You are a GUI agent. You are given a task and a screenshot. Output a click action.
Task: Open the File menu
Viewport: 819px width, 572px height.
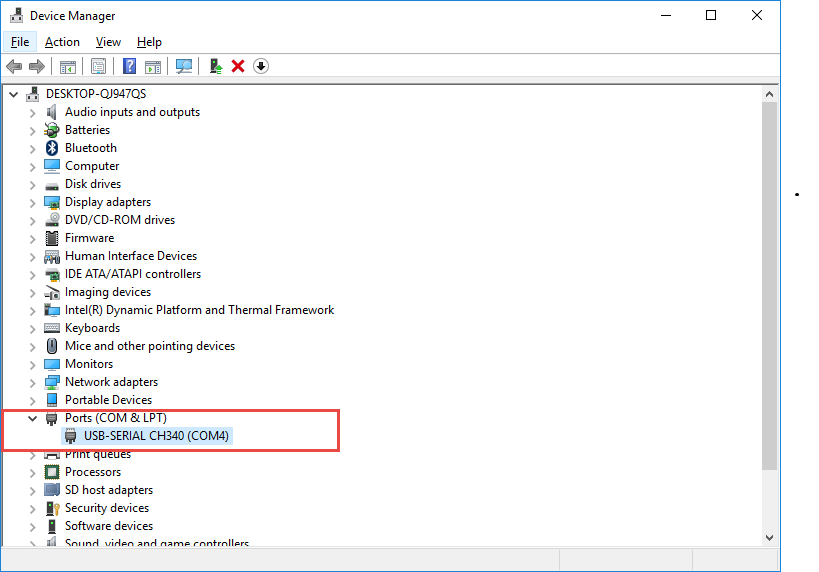coord(20,42)
